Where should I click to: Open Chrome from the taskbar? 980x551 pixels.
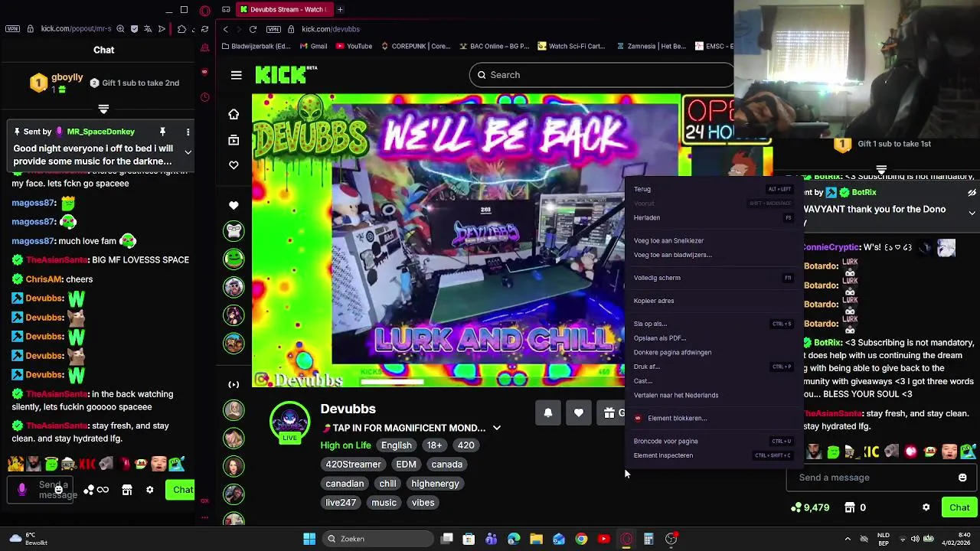[581, 539]
